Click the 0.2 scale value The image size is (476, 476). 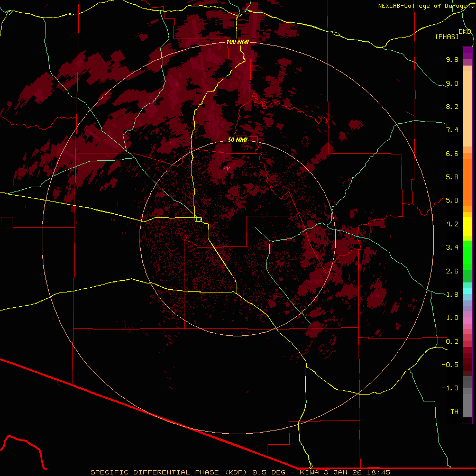(452, 342)
